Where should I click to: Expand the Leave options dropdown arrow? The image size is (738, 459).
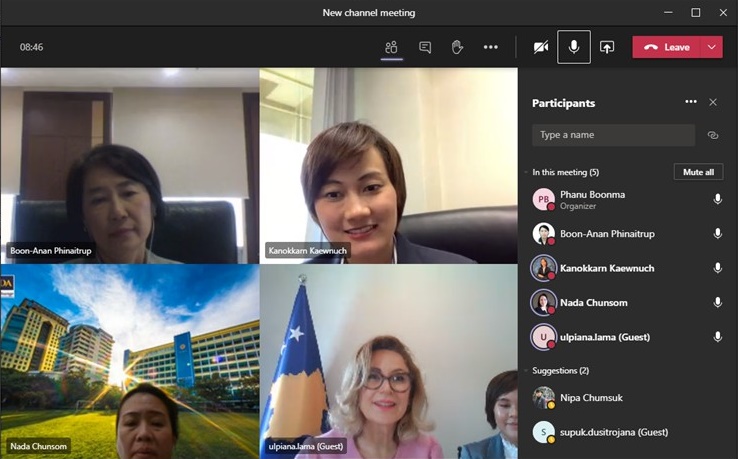point(712,47)
